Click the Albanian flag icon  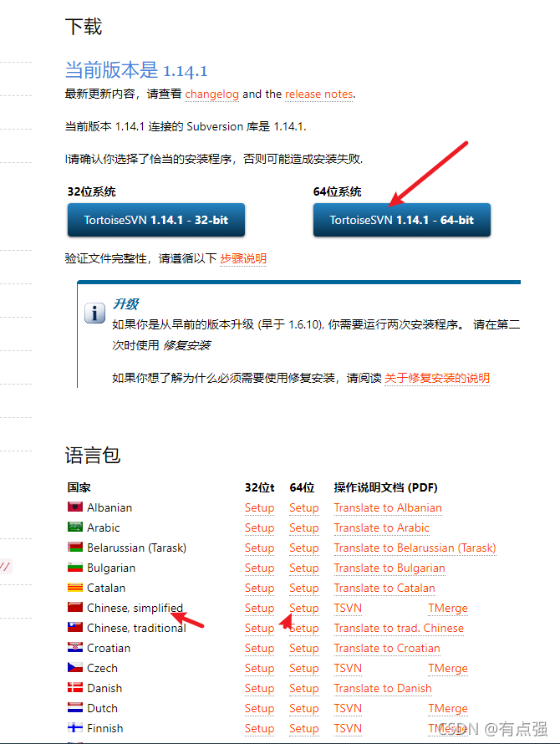[75, 507]
